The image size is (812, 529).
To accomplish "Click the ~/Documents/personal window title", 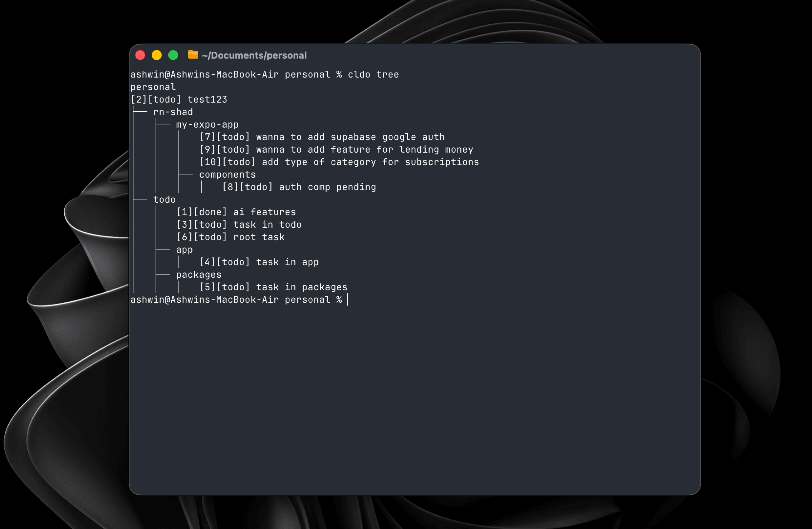I will (x=254, y=55).
